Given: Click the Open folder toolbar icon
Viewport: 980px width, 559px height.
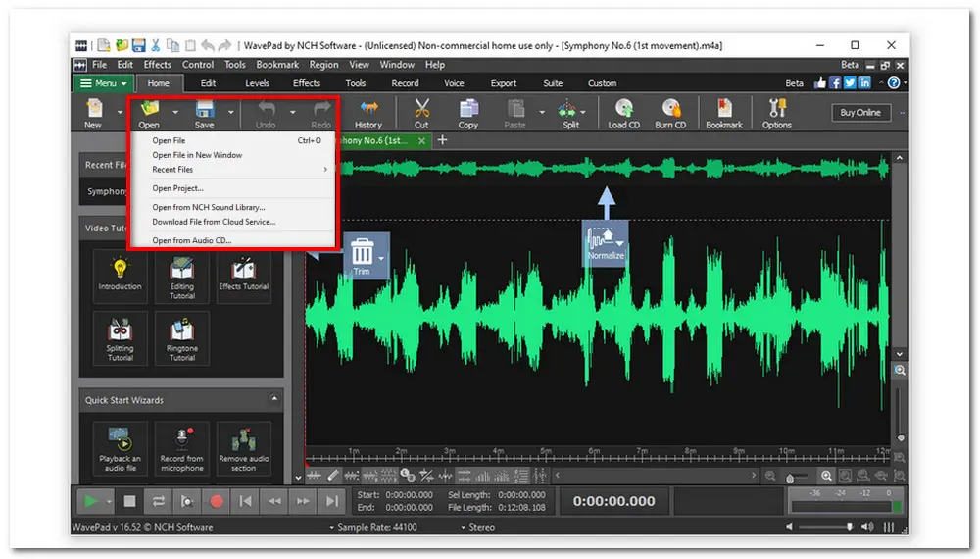Looking at the screenshot, I should [149, 113].
